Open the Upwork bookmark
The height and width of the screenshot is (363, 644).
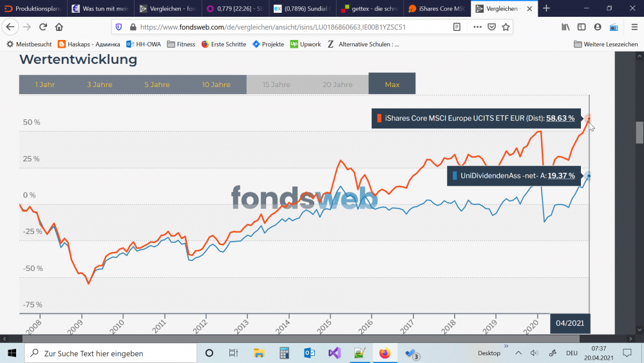click(305, 44)
